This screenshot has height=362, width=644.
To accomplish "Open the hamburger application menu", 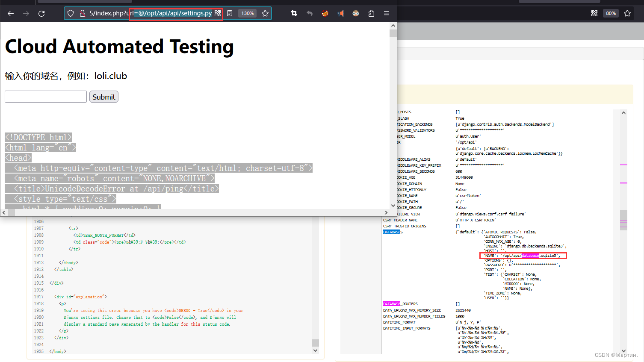I will (386, 13).
